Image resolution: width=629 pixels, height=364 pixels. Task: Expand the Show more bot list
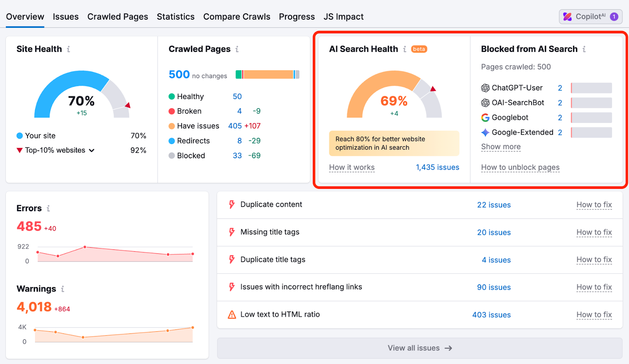pyautogui.click(x=500, y=146)
